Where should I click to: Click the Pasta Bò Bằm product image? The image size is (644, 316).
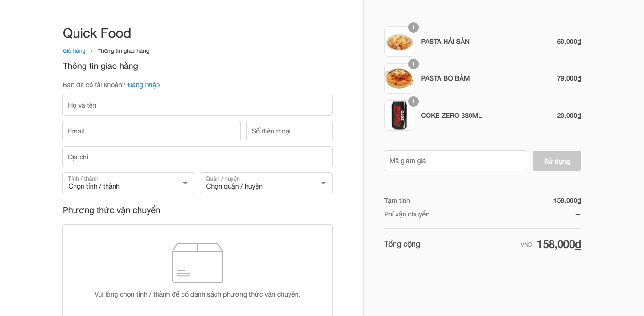coord(399,78)
